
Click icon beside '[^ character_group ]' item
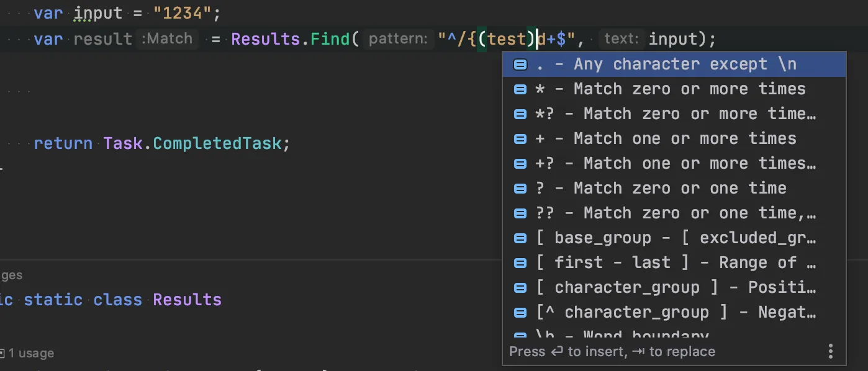(x=520, y=313)
